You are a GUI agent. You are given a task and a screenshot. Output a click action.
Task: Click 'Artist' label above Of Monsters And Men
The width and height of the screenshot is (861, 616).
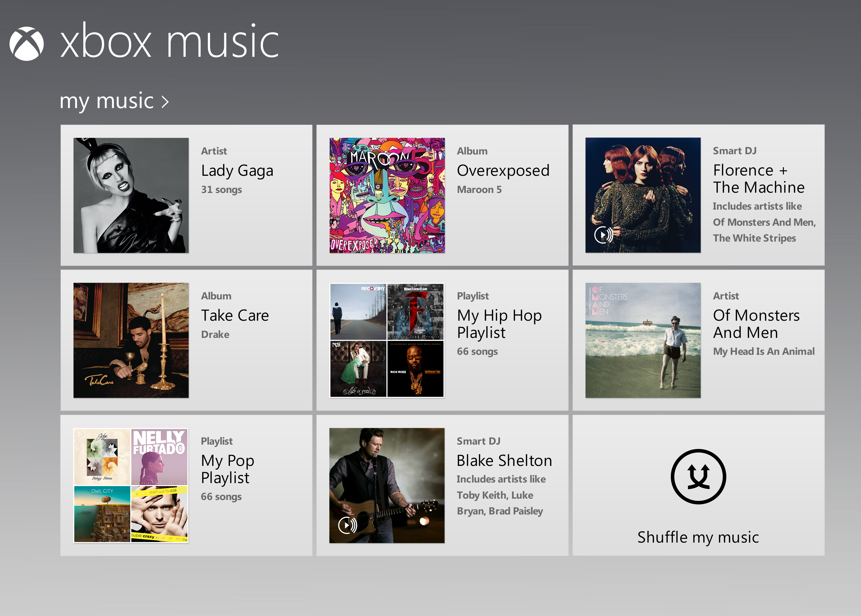(x=726, y=296)
